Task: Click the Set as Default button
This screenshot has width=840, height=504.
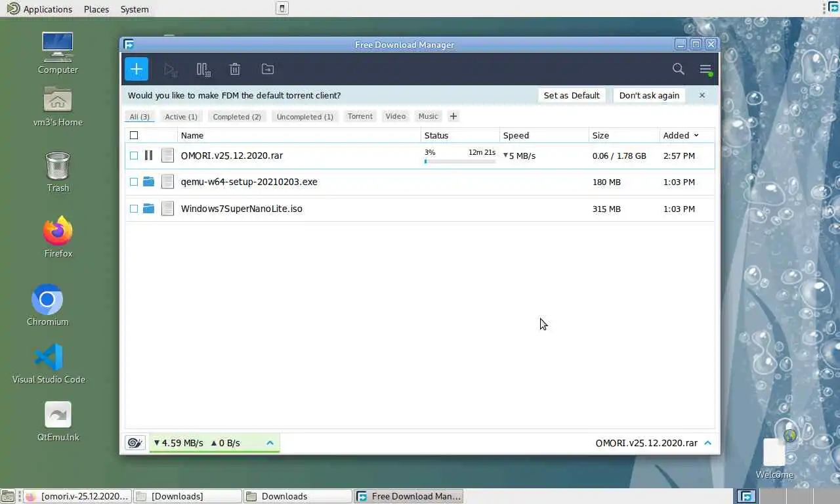Action: (x=572, y=95)
